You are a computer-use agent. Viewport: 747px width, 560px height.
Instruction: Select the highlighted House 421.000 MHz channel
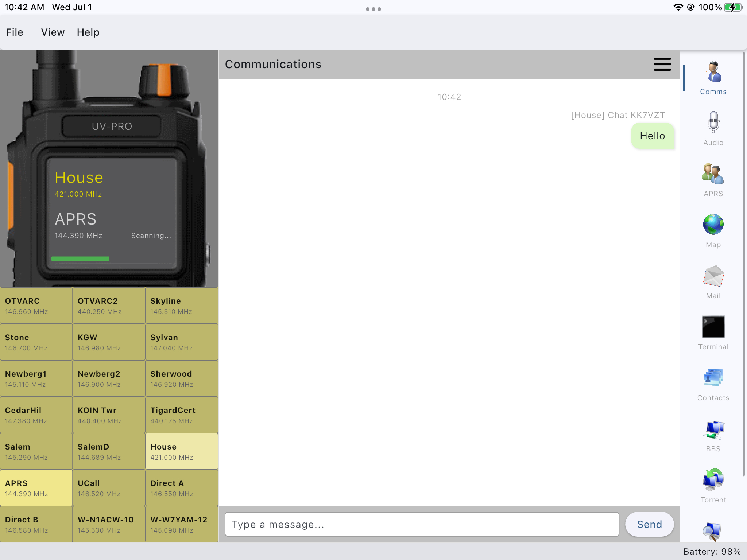coord(182,451)
